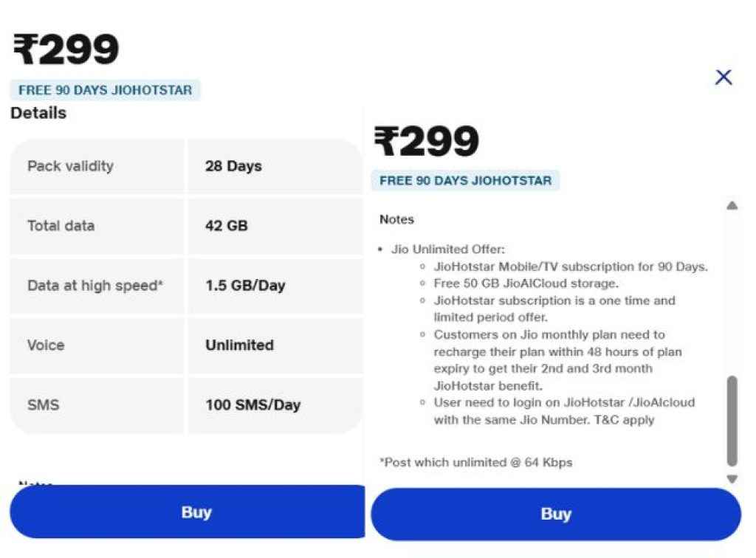Screen dimensions: 756x558
Task: Click the Details heading
Action: (38, 113)
